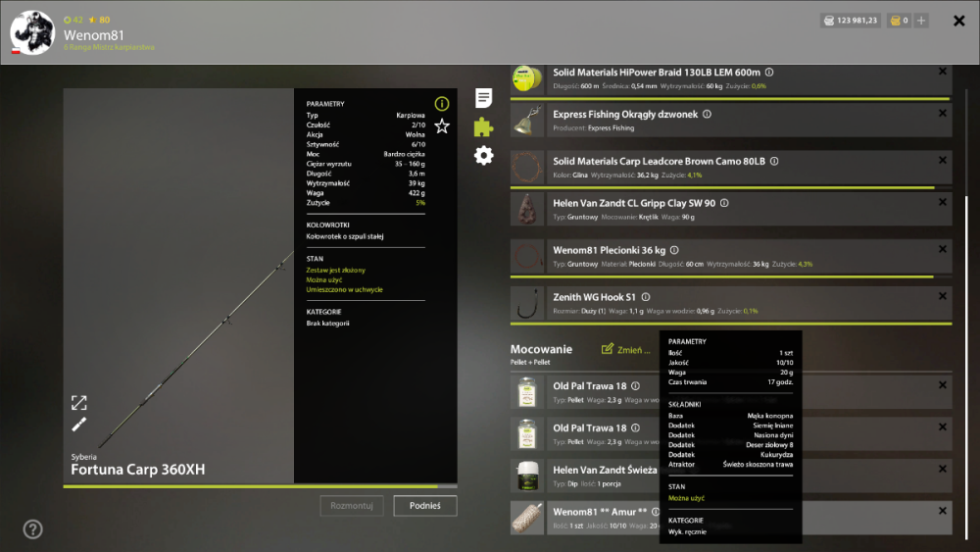
Task: Remove Helen Van Zandt CL Gripp Clay sinker
Action: 943,202
